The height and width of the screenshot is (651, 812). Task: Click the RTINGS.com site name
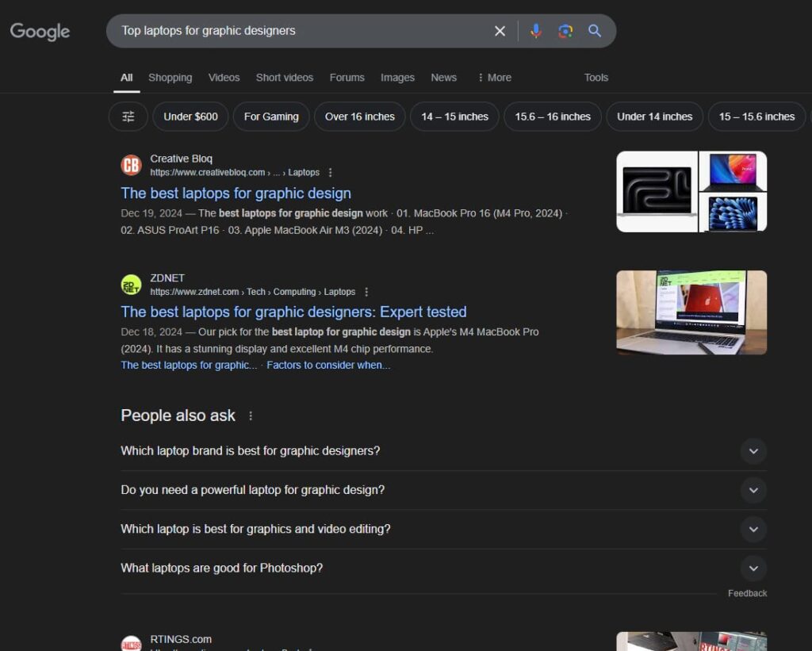(x=181, y=640)
